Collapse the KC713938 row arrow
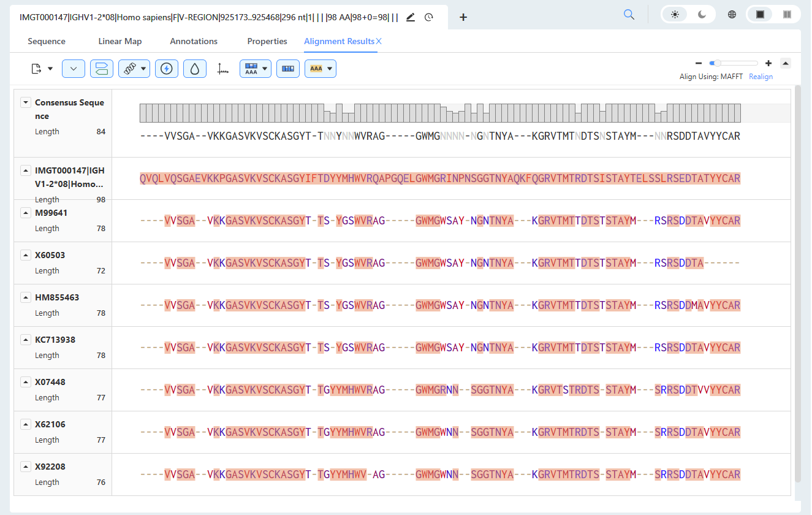This screenshot has width=812, height=515. 26,339
